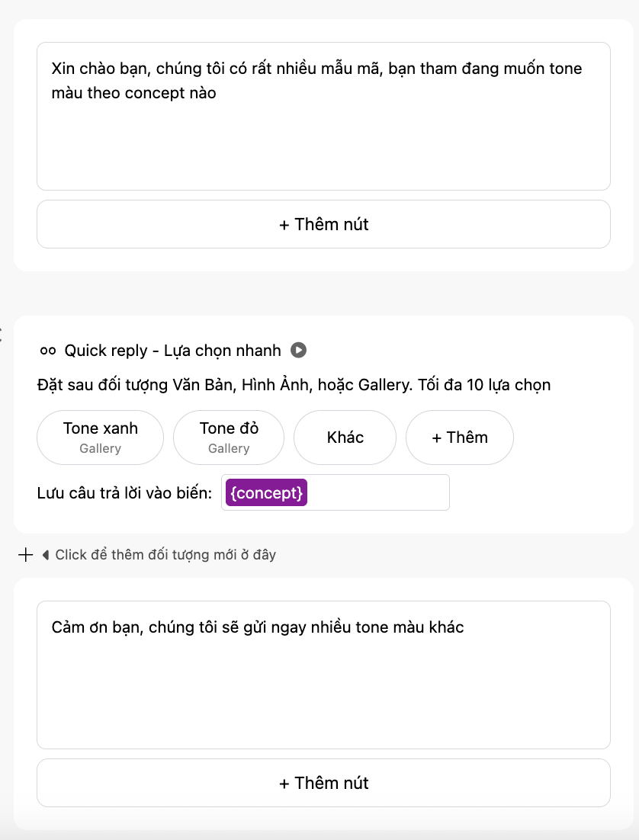This screenshot has height=840, width=639.
Task: Click the "Lưu câu trả lời vào biến" label
Action: 124,493
